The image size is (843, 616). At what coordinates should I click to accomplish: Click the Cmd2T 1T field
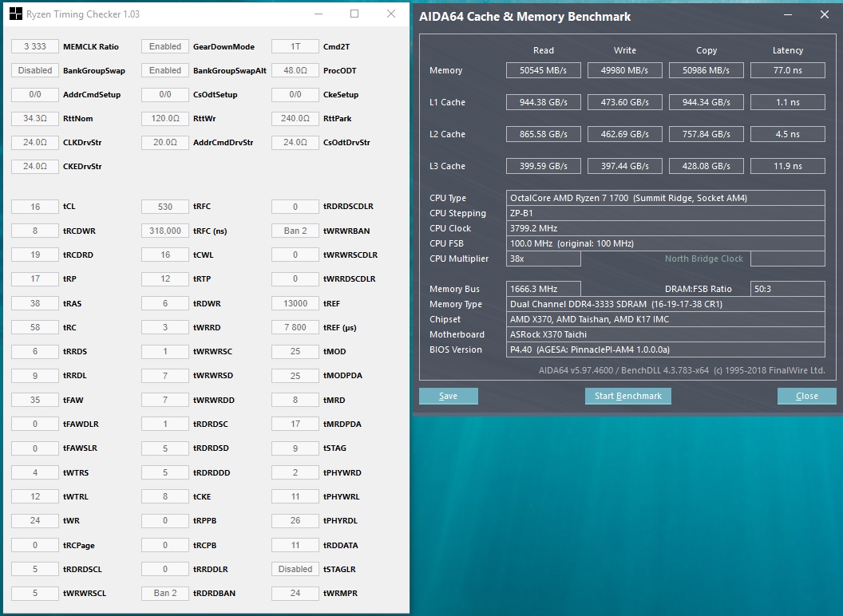coord(295,47)
